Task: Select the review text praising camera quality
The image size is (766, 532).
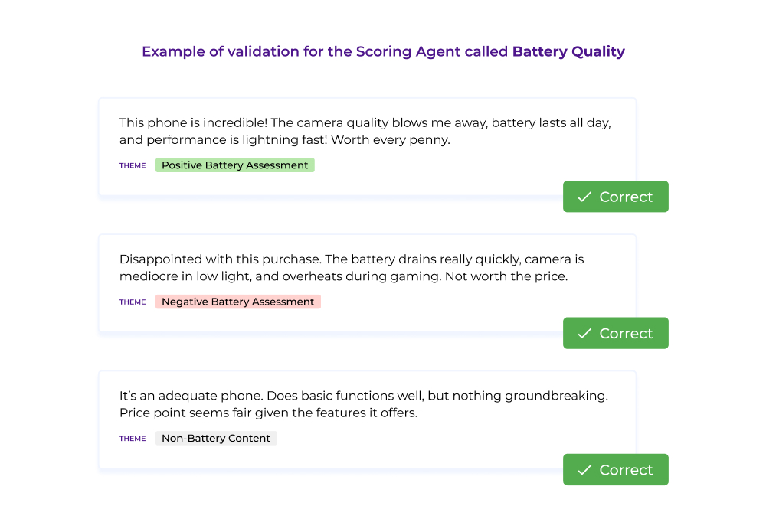Action: 365,131
